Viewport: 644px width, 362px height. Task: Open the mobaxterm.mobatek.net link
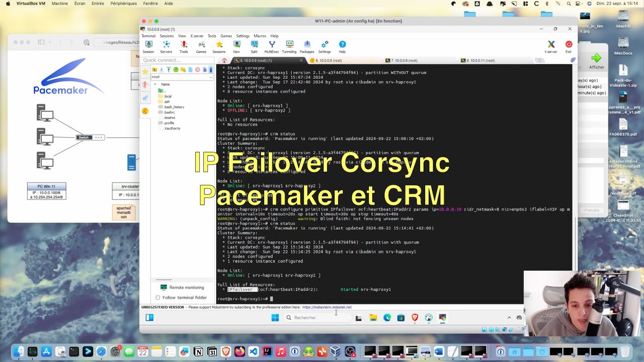click(x=327, y=307)
